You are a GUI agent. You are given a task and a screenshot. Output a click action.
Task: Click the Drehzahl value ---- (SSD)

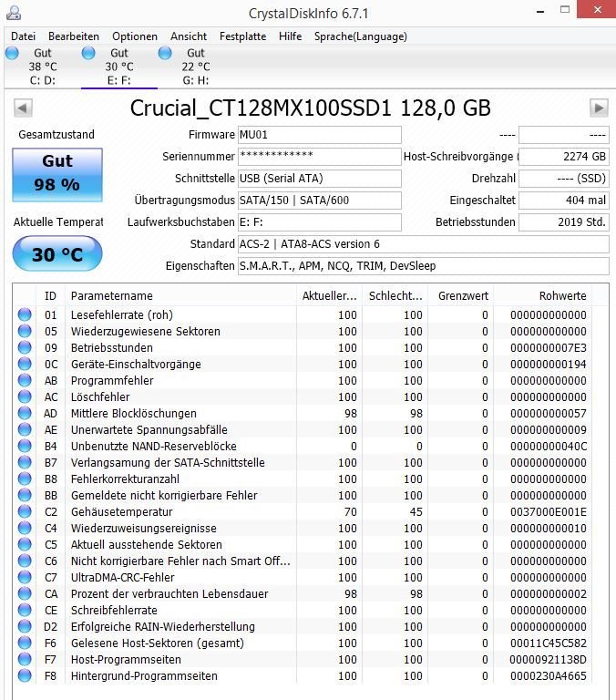[x=564, y=179]
